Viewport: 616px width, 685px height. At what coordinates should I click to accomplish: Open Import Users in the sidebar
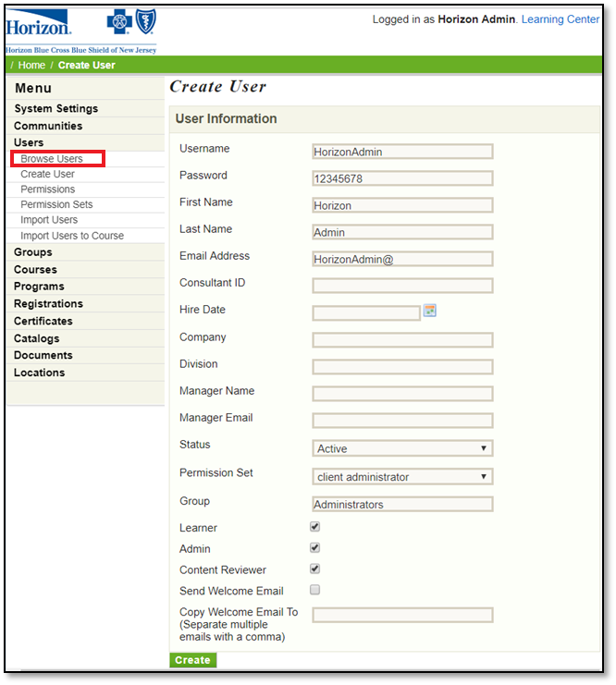[x=49, y=220]
